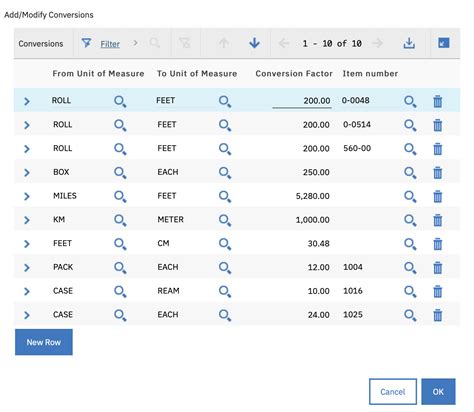
Task: Click the Item number column header
Action: tap(370, 74)
